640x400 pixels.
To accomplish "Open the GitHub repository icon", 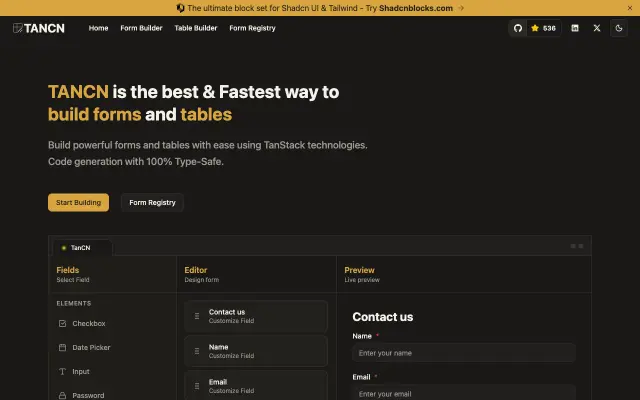I will pos(518,28).
